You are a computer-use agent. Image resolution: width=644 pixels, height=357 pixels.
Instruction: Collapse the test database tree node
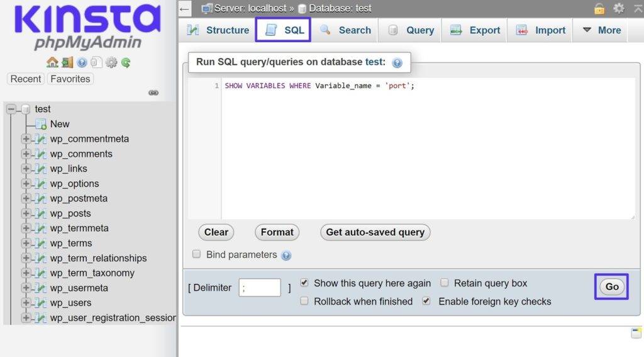coord(11,109)
